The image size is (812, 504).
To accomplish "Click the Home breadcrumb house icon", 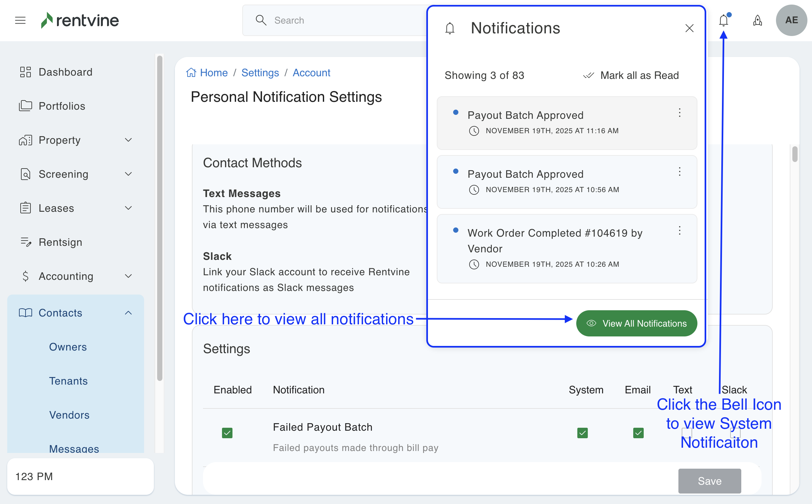I will coord(191,73).
